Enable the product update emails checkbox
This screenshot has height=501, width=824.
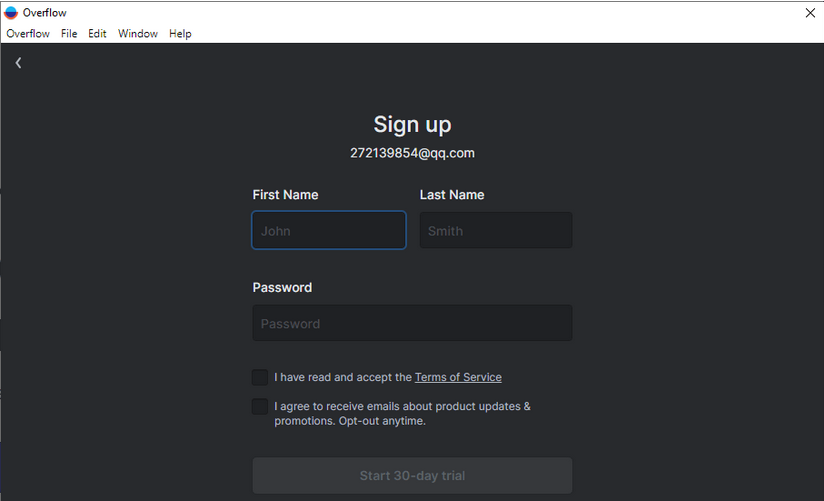(260, 406)
